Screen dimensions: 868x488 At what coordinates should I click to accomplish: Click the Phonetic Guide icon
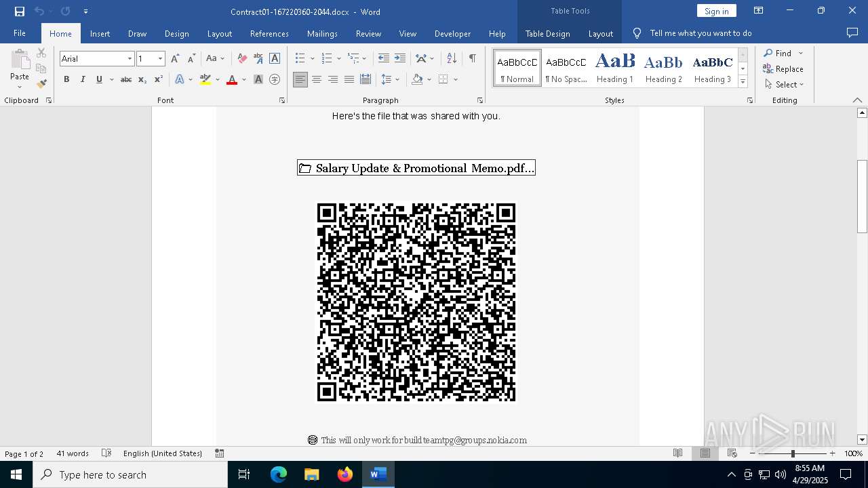258,58
